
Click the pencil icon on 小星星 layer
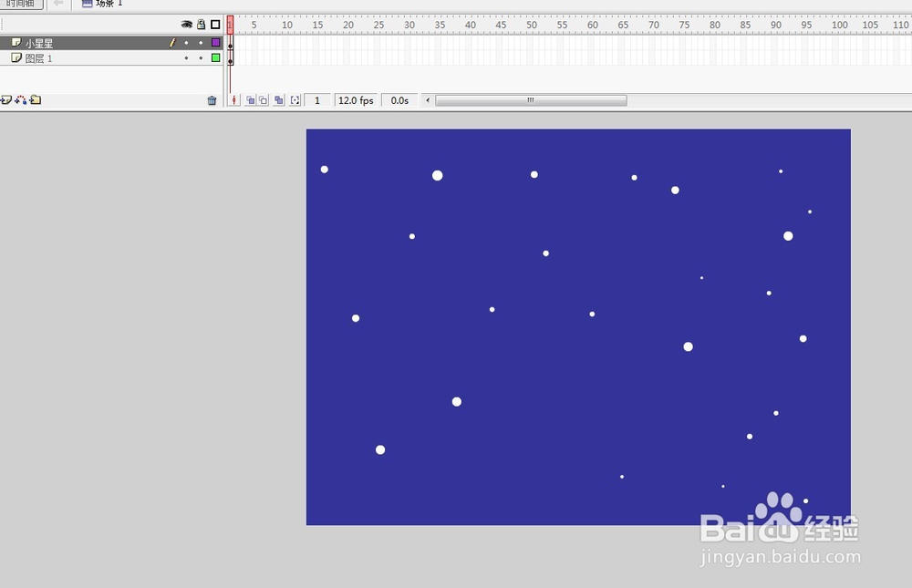point(172,43)
